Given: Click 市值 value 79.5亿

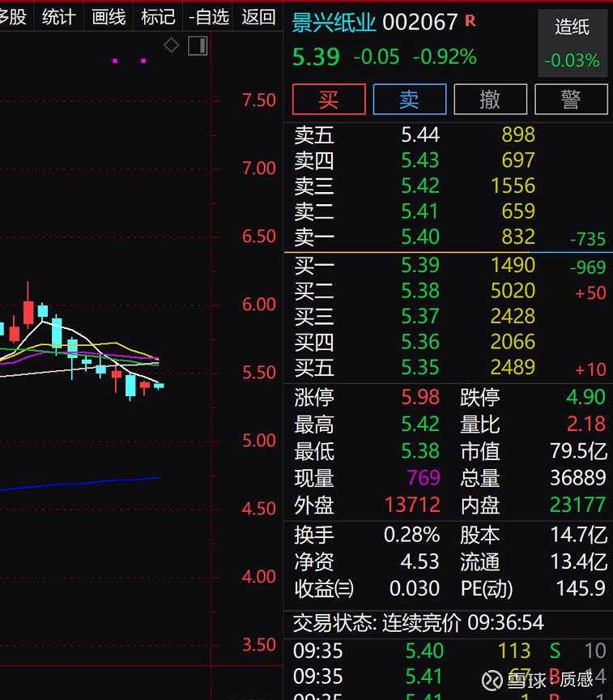Looking at the screenshot, I should [579, 451].
